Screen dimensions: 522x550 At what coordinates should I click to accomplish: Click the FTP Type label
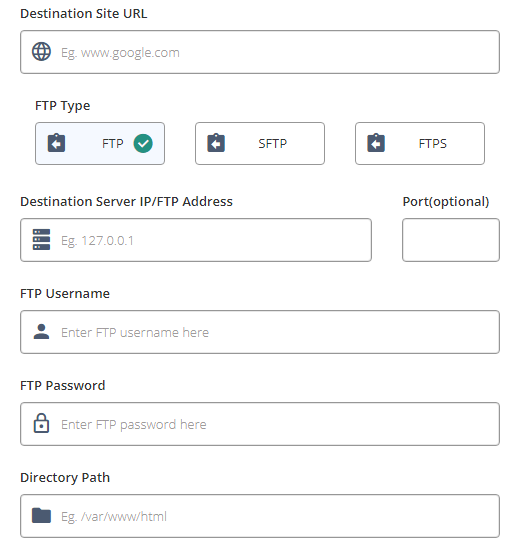point(62,106)
